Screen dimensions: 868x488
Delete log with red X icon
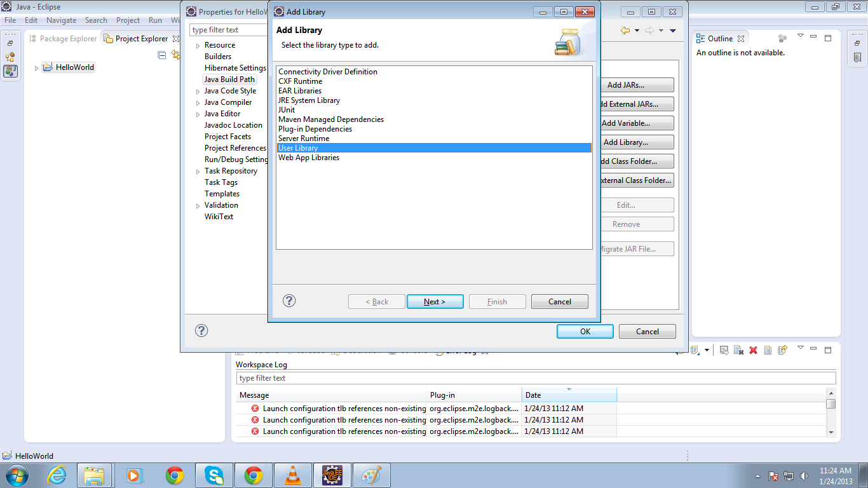(x=753, y=350)
